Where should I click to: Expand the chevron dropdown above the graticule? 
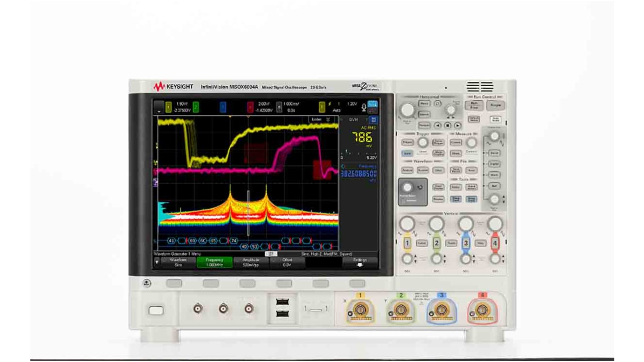coord(328,119)
